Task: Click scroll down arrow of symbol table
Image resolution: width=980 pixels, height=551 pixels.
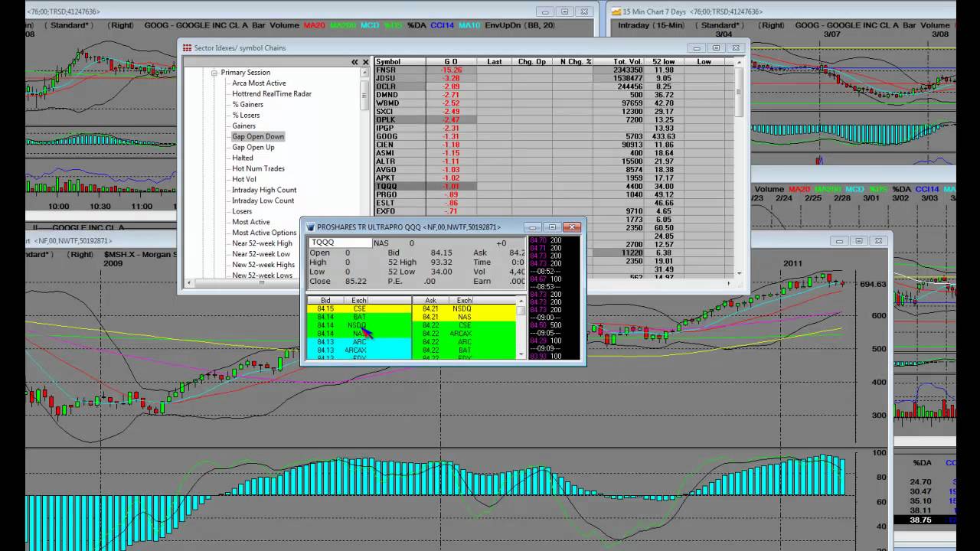Action: tap(739, 272)
